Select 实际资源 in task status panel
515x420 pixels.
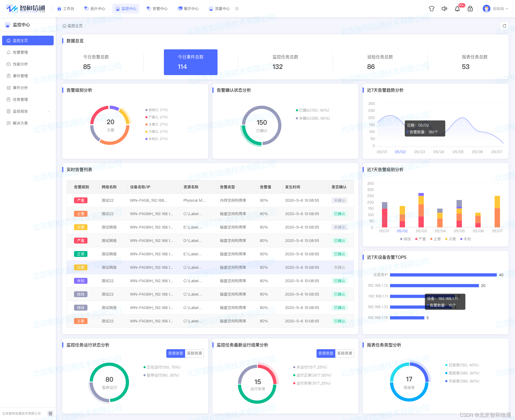pos(194,353)
